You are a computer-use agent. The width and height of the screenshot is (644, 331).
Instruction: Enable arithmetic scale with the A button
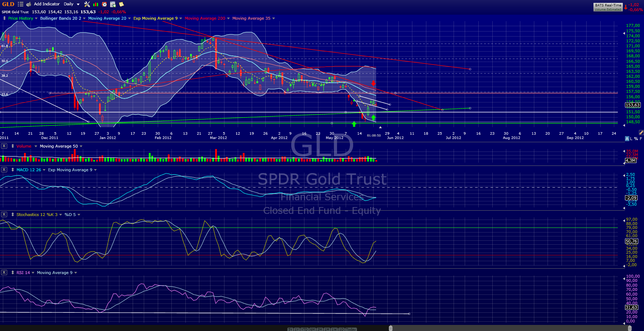tap(627, 139)
